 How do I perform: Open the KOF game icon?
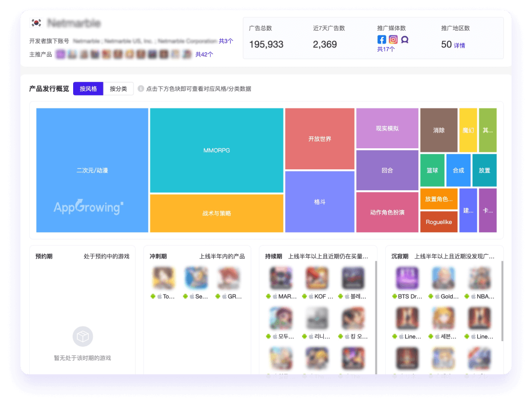click(x=317, y=278)
